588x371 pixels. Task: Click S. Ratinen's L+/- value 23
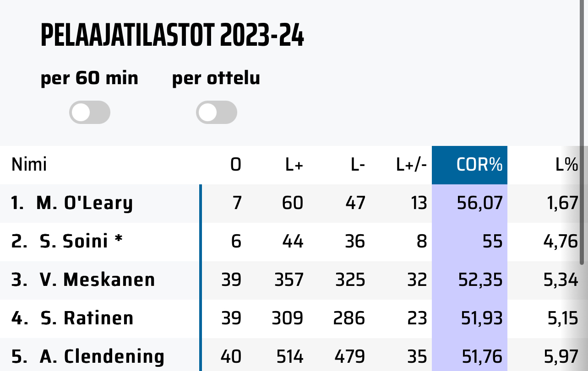pos(417,318)
